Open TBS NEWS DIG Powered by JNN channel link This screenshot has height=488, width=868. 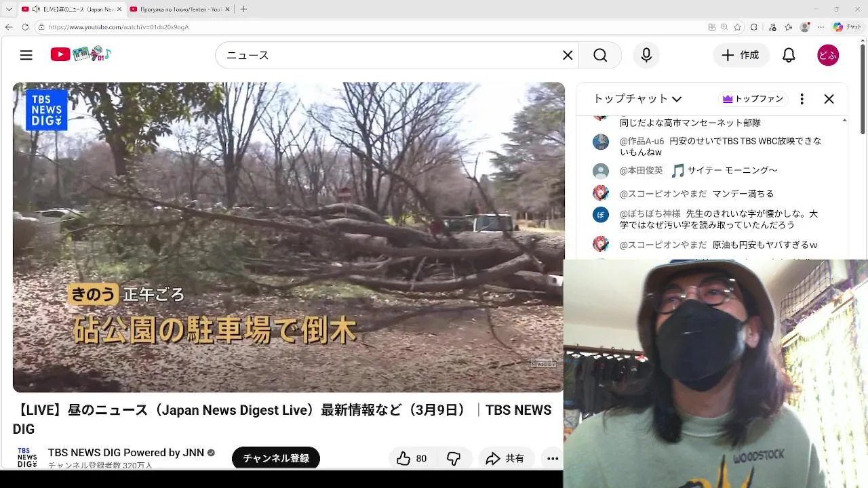pyautogui.click(x=126, y=453)
